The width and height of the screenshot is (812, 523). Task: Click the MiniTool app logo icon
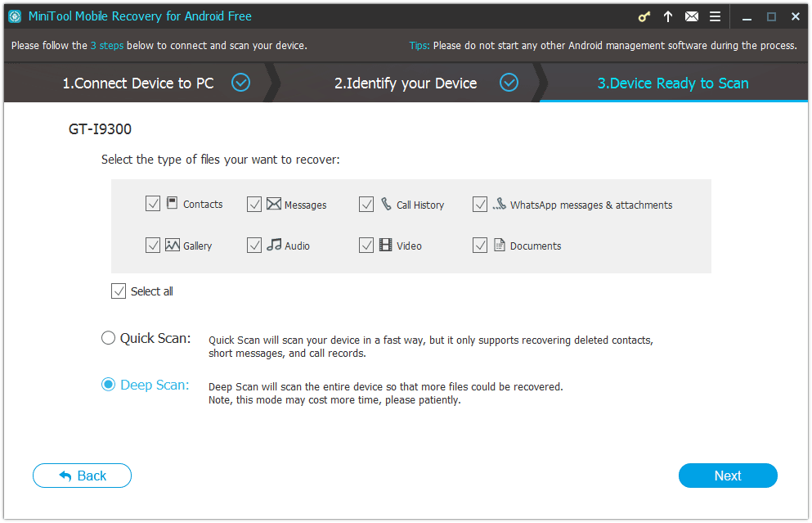[14, 16]
